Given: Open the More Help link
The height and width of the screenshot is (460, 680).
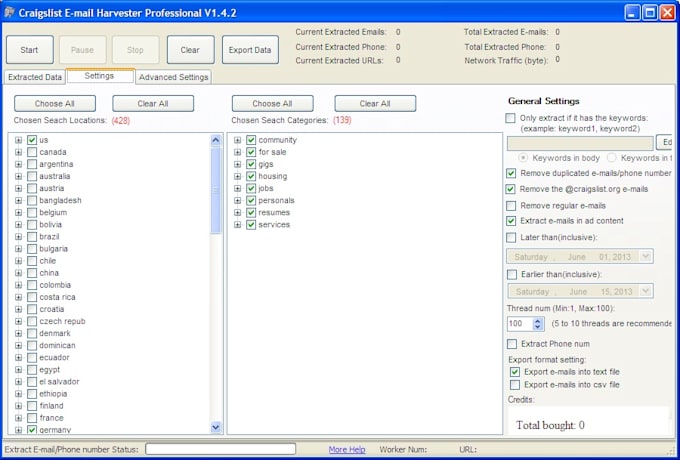Looking at the screenshot, I should [347, 450].
